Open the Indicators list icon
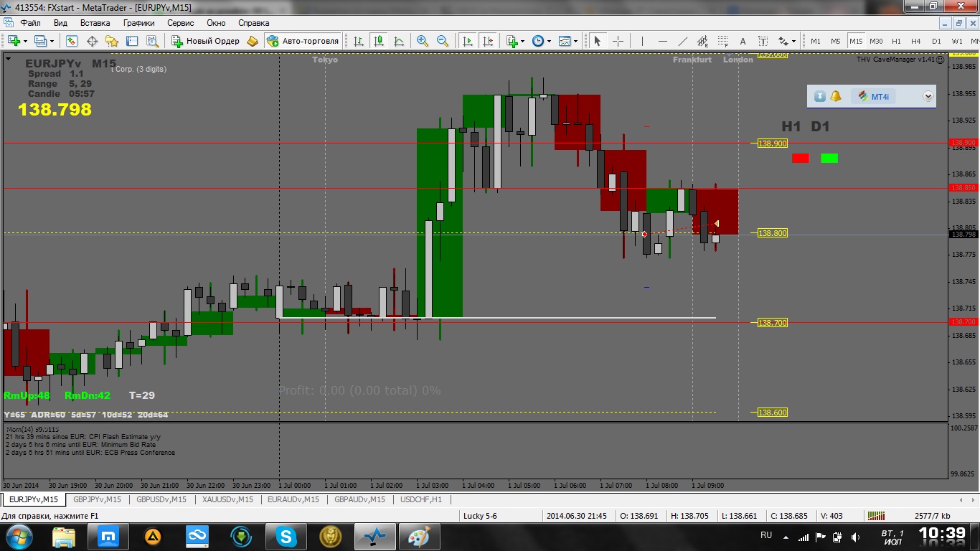This screenshot has height=551, width=980. [513, 41]
